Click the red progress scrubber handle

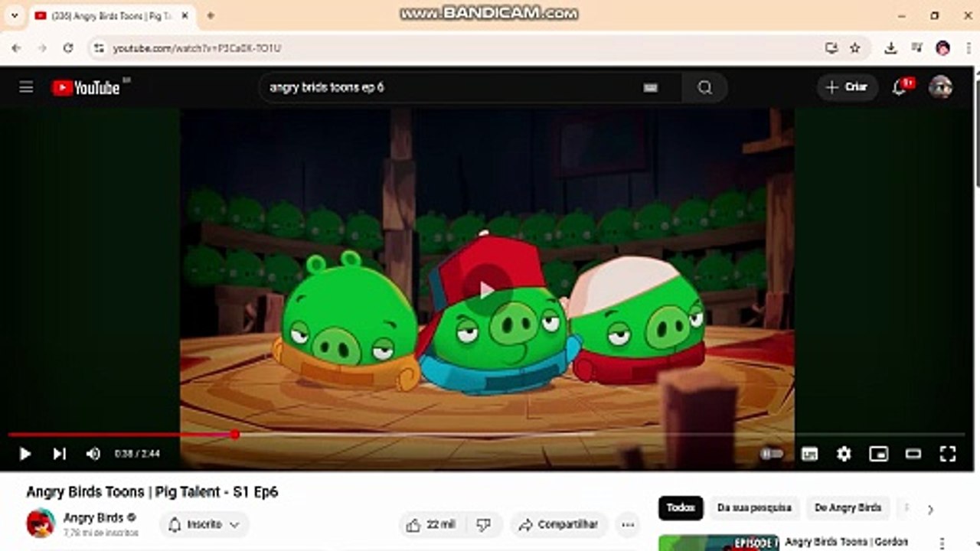coord(235,435)
